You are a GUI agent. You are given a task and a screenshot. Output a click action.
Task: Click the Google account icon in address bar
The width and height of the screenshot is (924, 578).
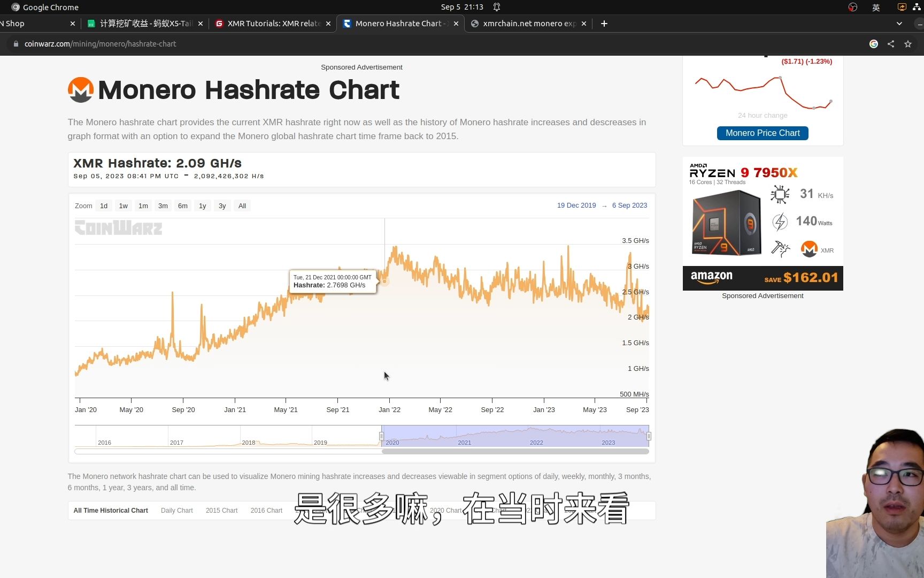pos(874,44)
